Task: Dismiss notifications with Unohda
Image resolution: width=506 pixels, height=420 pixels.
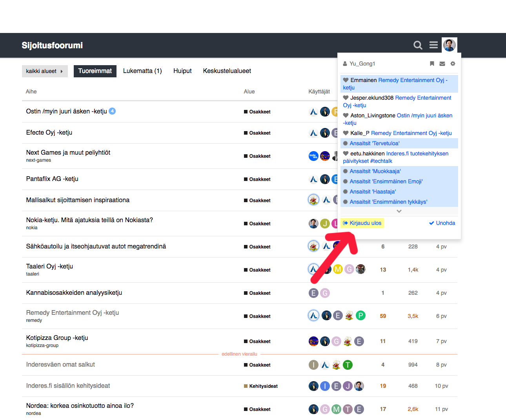Action: (442, 223)
